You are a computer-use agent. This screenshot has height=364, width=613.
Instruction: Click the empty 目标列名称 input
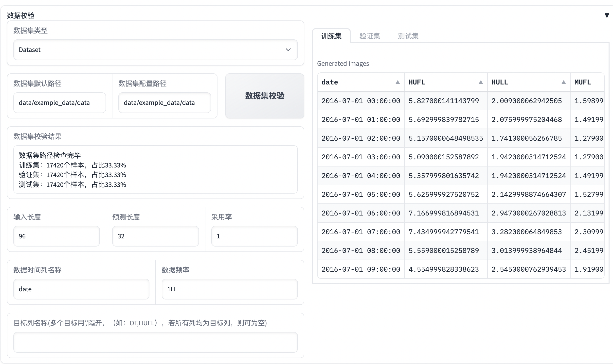point(155,342)
